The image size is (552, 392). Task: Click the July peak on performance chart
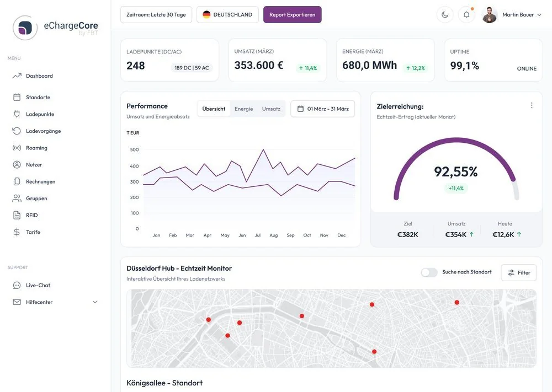pyautogui.click(x=263, y=150)
